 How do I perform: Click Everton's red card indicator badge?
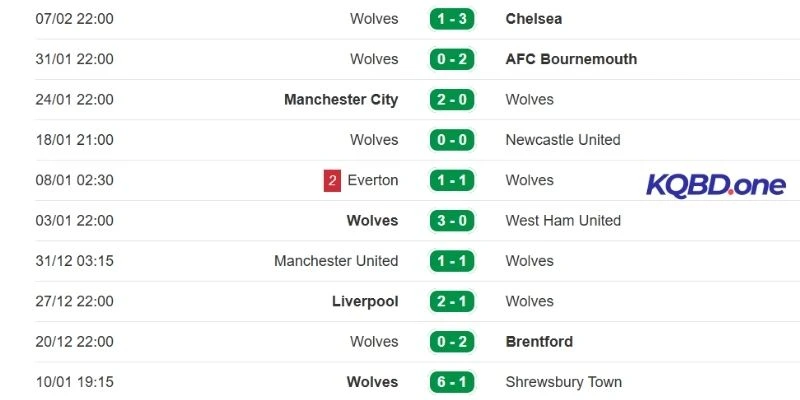[x=332, y=181]
